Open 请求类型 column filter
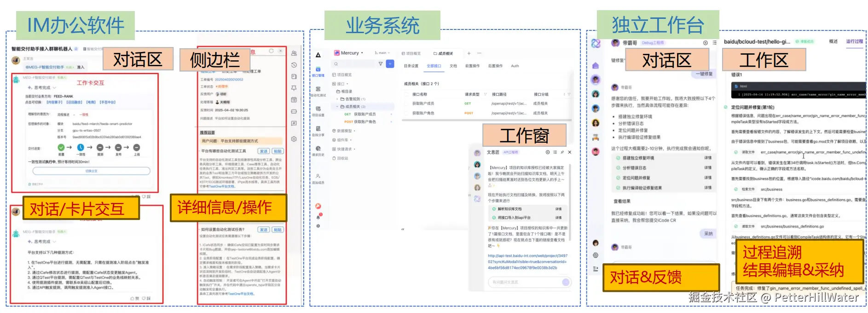The width and height of the screenshot is (868, 313). pos(485,94)
